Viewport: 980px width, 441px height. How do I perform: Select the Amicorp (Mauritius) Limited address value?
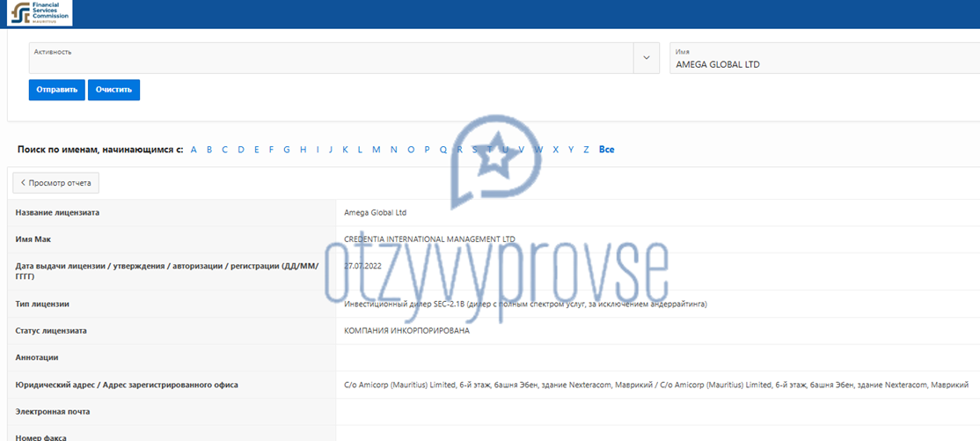(656, 385)
